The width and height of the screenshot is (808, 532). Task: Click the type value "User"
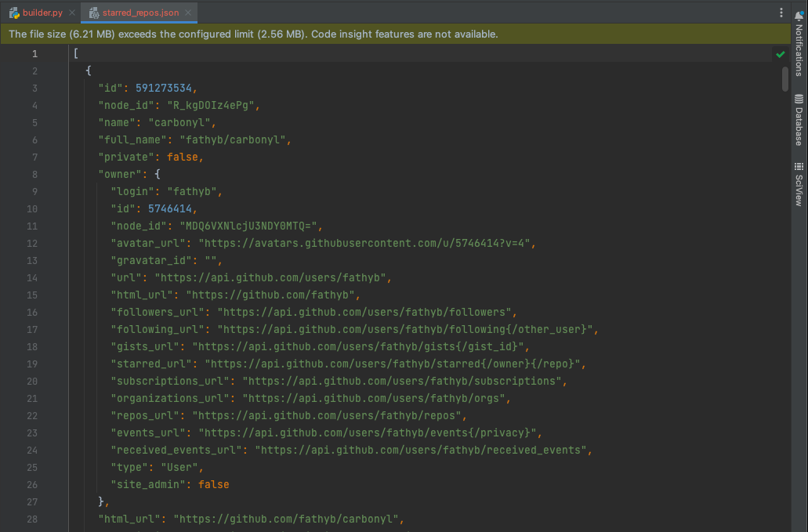(x=179, y=468)
